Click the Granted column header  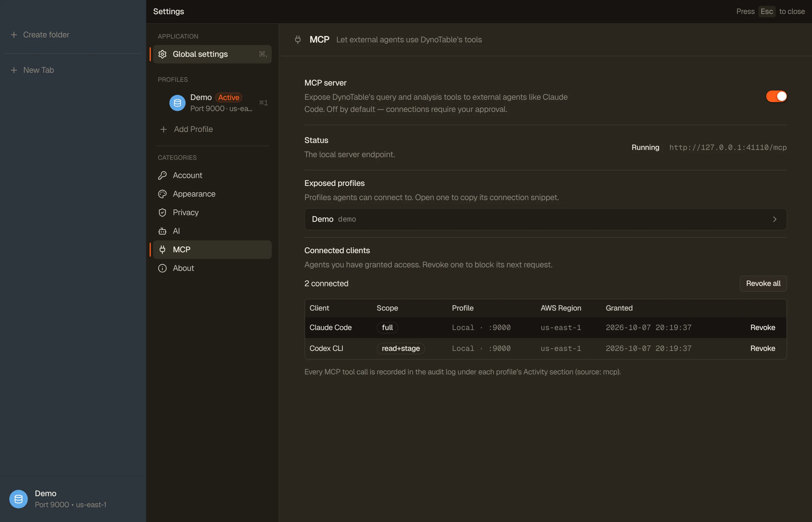619,308
